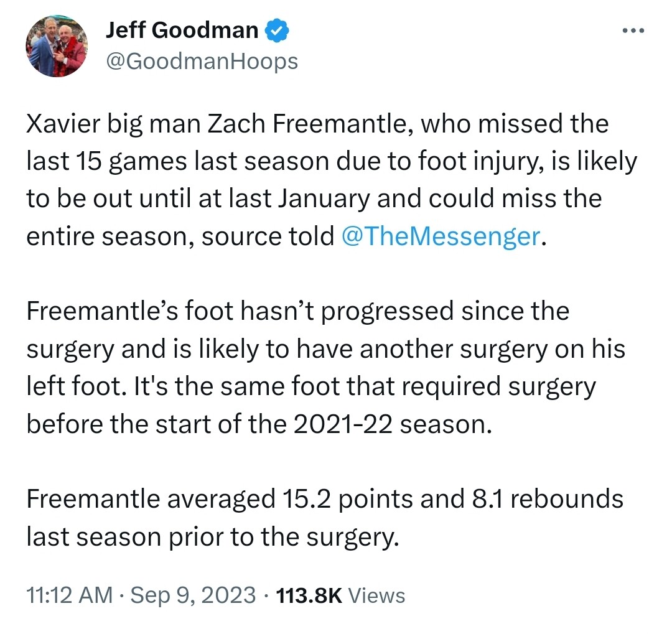Visit the Jeff Goodman display name
Image resolution: width=672 pixels, height=634 pixels.
(x=182, y=30)
